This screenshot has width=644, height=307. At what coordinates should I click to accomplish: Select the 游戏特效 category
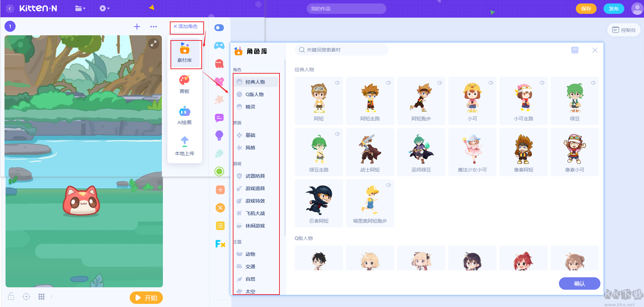point(256,201)
